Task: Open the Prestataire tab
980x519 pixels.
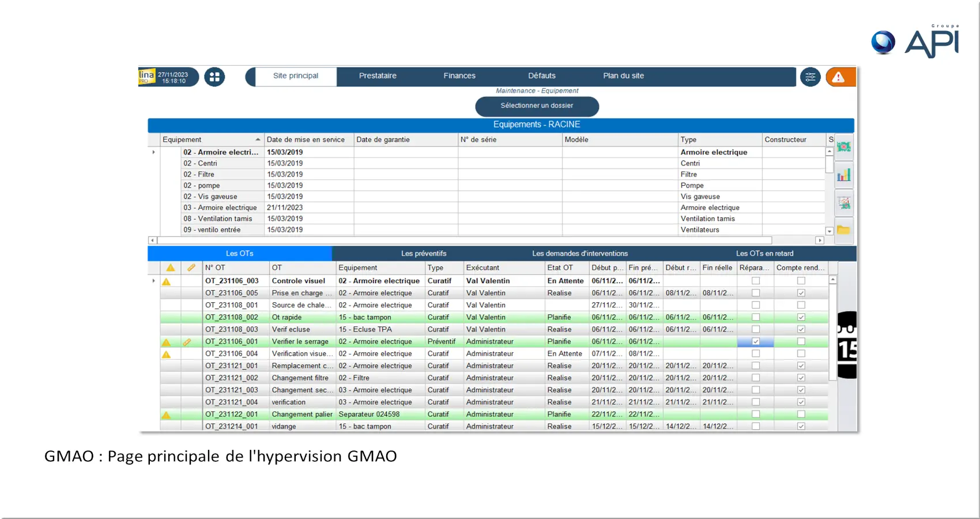Action: click(378, 76)
